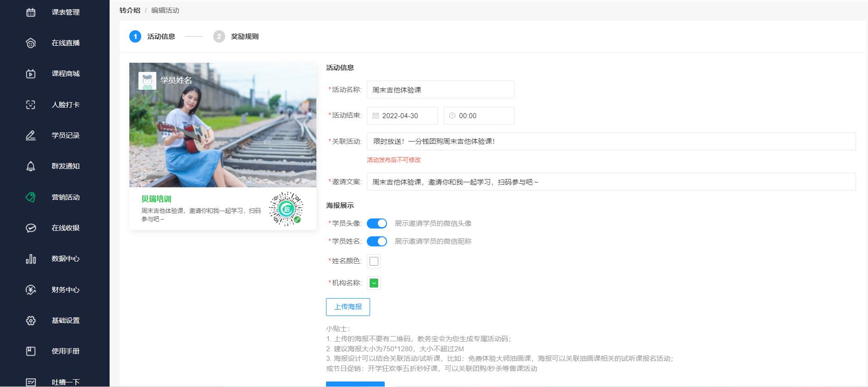
Task: Open the 姓名颜色 white color picker
Action: 374,262
